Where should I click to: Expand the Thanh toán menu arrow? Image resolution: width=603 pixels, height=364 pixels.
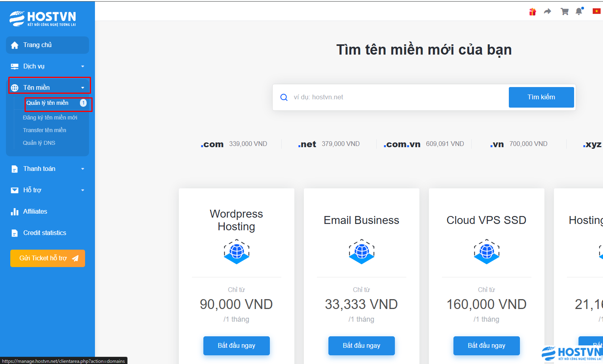[x=83, y=169]
